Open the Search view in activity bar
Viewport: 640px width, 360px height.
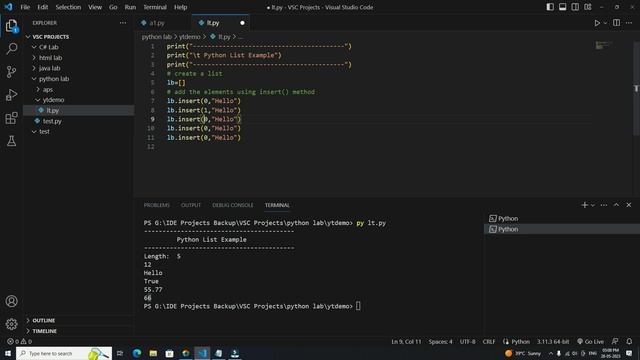click(x=11, y=49)
